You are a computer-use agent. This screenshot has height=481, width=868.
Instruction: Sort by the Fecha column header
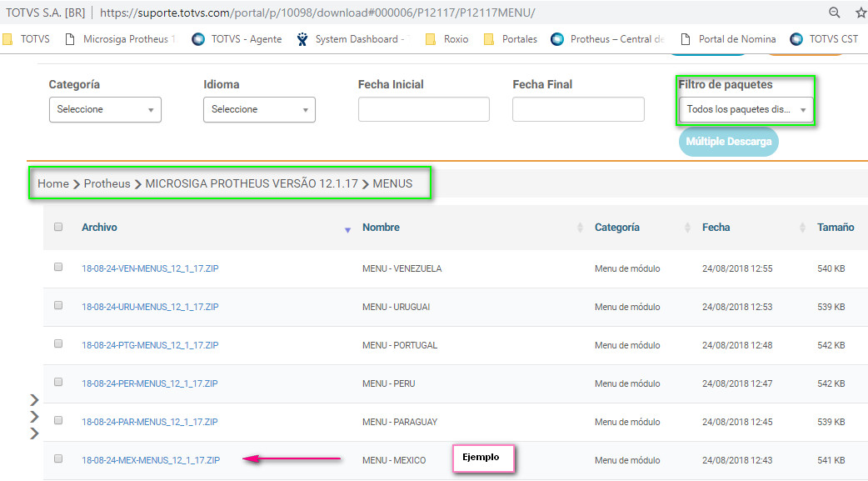point(716,228)
